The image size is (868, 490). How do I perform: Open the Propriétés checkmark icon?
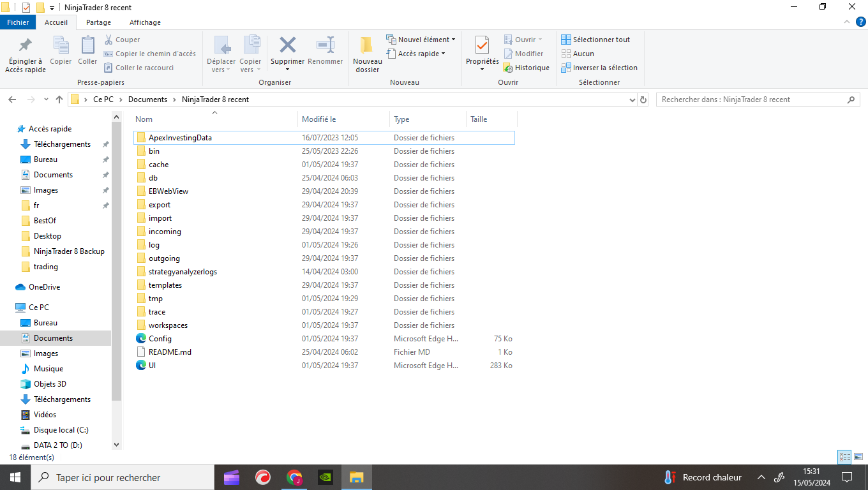[482, 45]
